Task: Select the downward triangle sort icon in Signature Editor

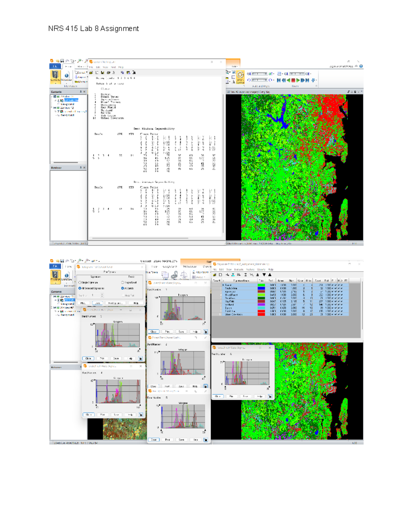Action: [264, 275]
